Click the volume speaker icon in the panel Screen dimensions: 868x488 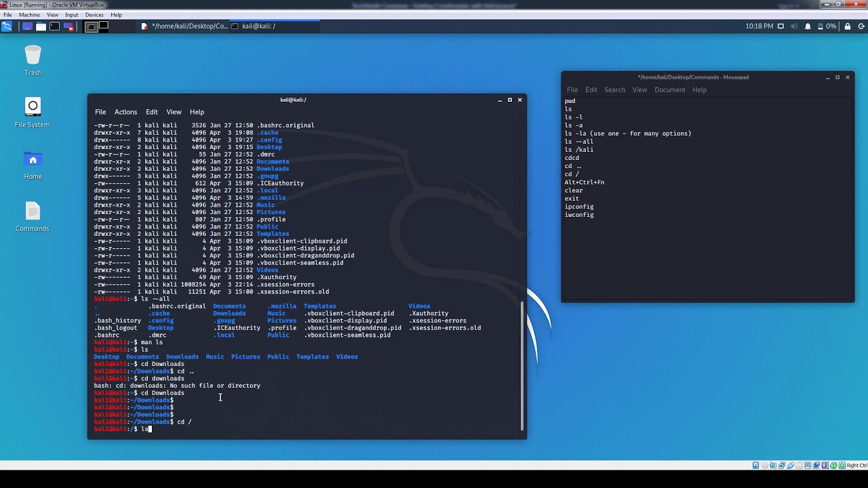point(794,26)
